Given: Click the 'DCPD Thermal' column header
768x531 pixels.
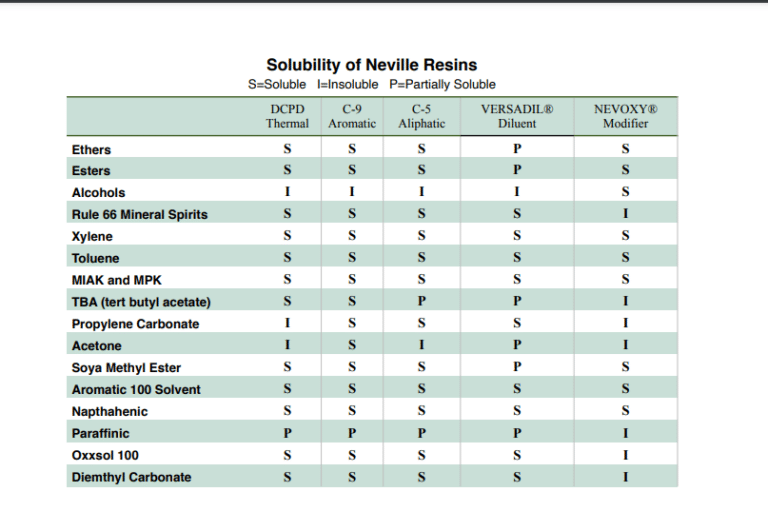Looking at the screenshot, I should click(288, 116).
